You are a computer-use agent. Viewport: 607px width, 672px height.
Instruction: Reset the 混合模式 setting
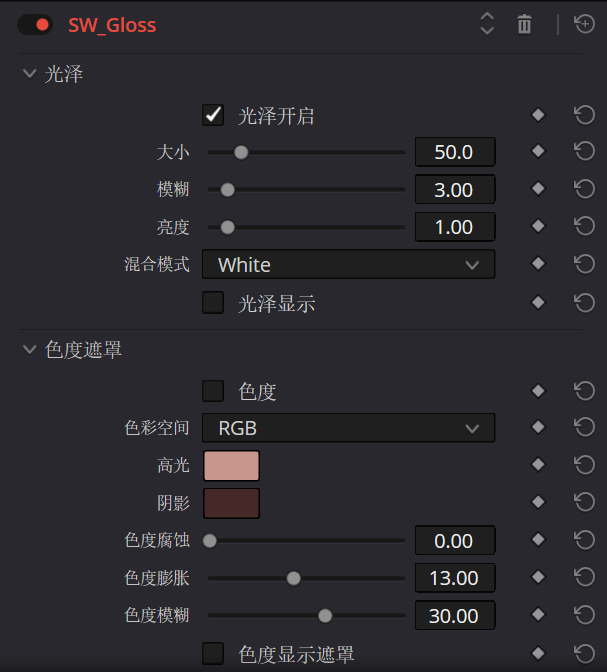[x=585, y=265]
